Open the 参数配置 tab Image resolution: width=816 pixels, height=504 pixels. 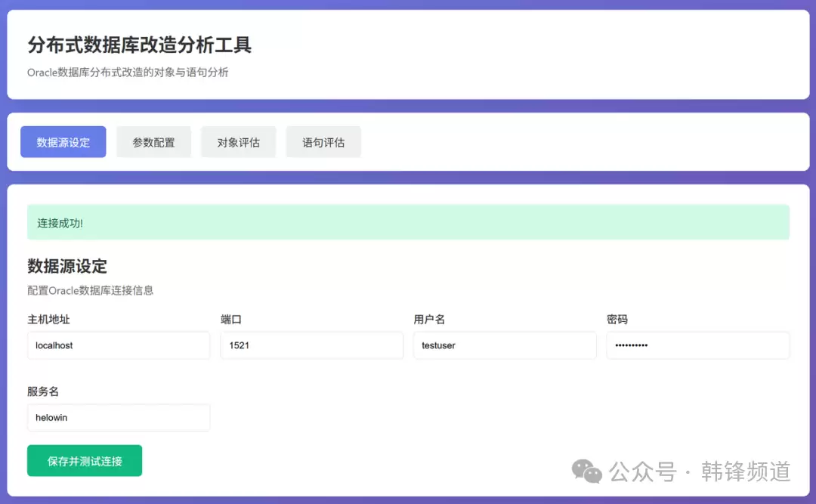click(x=153, y=142)
